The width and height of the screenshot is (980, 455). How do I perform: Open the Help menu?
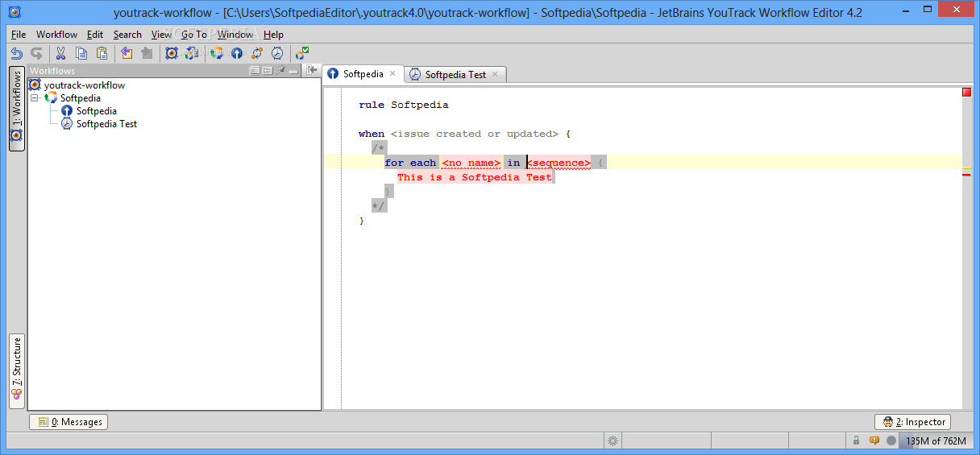[273, 35]
